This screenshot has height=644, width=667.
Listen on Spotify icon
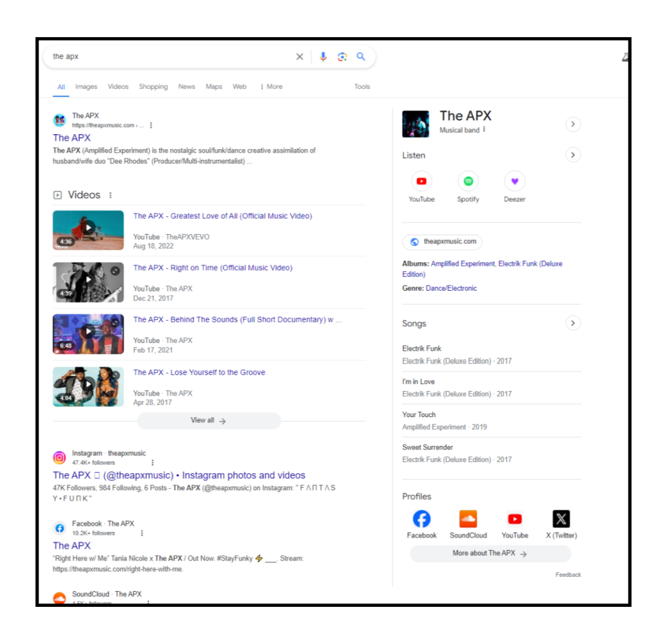(x=468, y=181)
